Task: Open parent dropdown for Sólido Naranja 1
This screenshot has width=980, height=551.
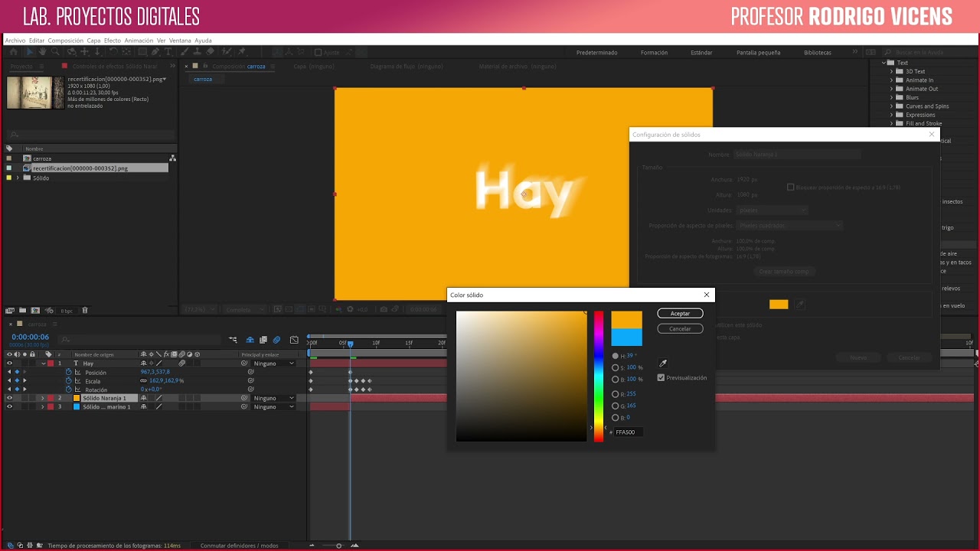Action: pos(274,398)
